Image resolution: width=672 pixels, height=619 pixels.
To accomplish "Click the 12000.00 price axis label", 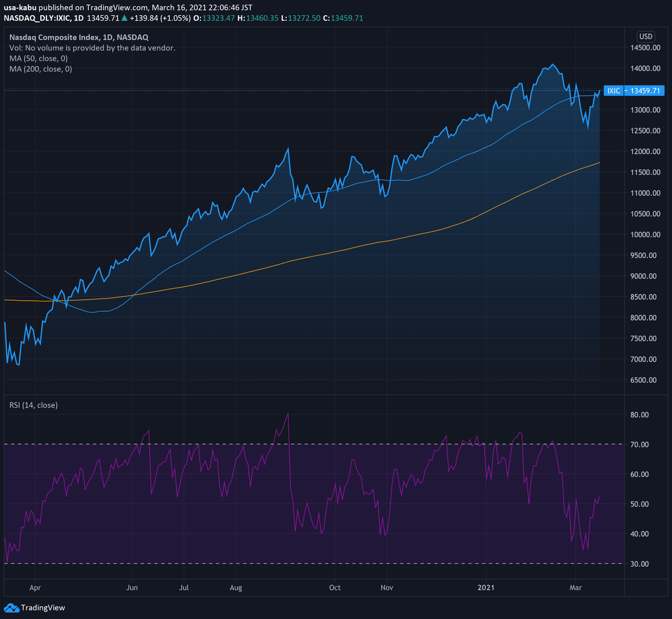I will (x=645, y=152).
